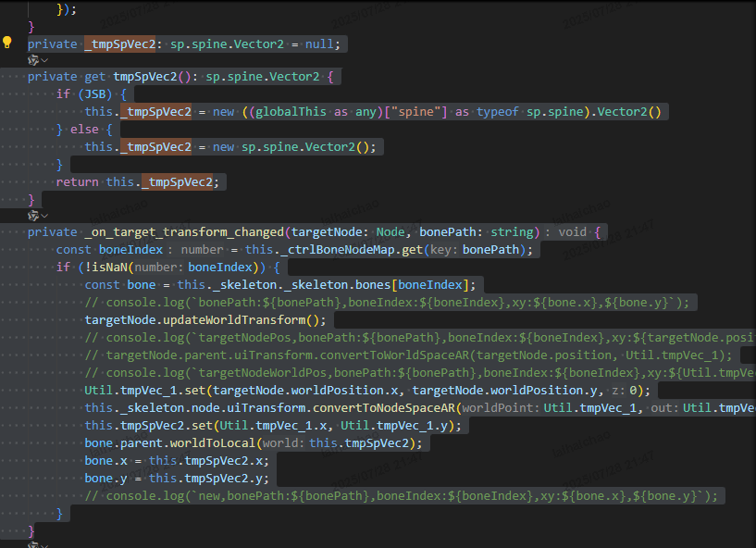Viewport: 756px width, 548px height.
Task: Click the null value in field declaration
Action: (x=319, y=44)
